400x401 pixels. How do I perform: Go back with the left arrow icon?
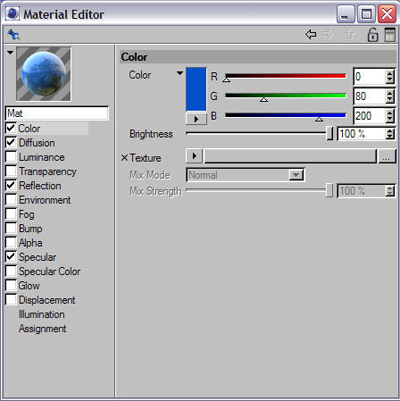point(311,34)
